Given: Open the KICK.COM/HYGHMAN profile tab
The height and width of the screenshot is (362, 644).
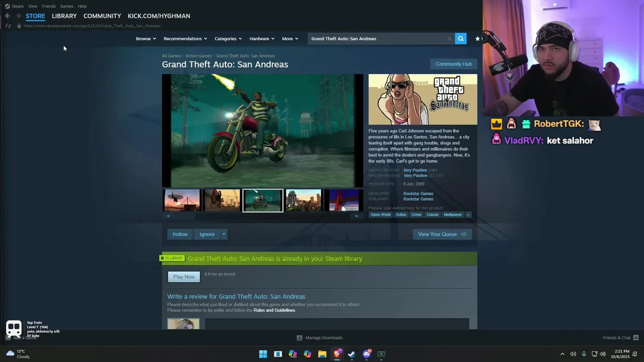Looking at the screenshot, I should [x=159, y=16].
